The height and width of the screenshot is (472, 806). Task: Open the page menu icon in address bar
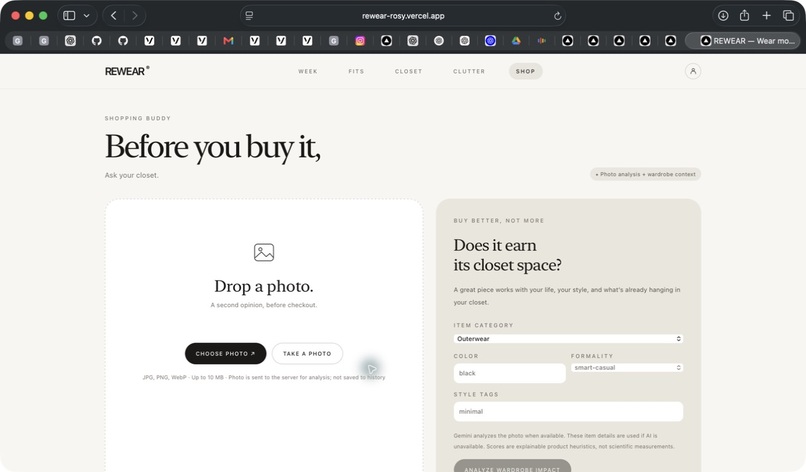click(x=249, y=15)
